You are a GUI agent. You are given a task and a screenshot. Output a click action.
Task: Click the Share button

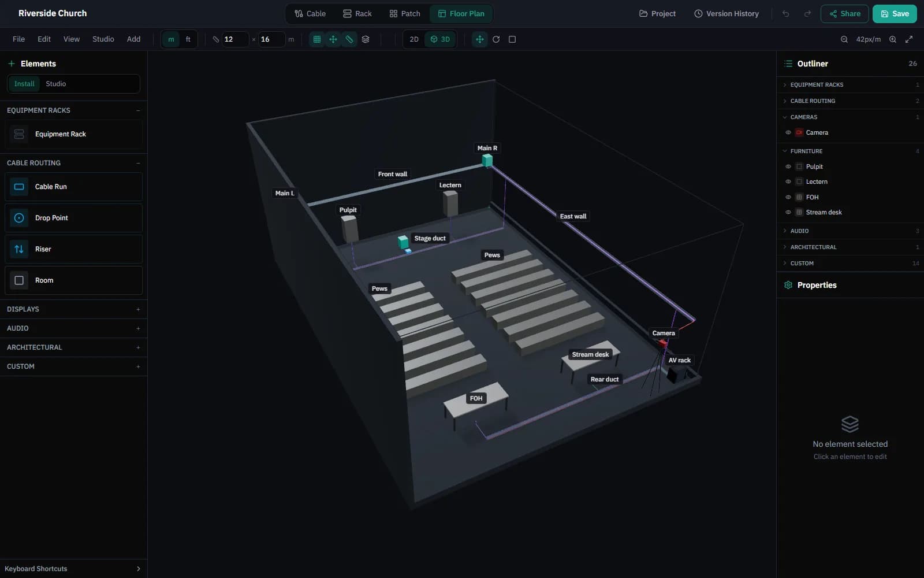845,14
